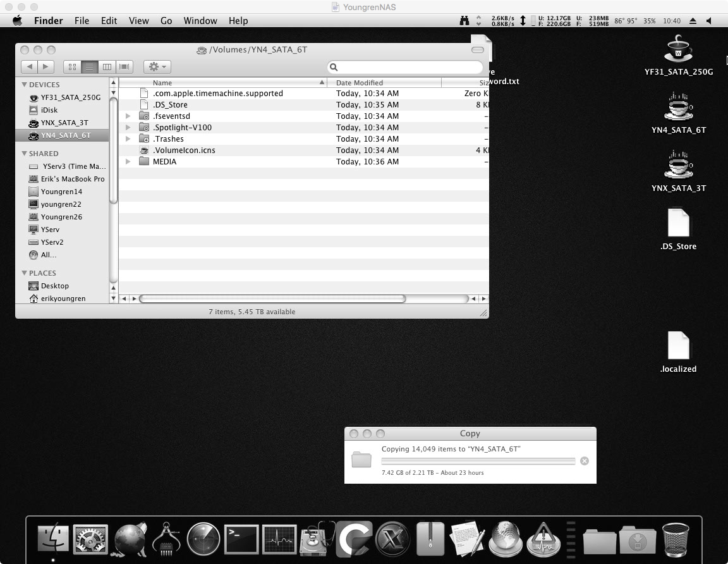This screenshot has width=728, height=564.
Task: Click the horizontal scrollbar in Finder
Action: click(x=272, y=298)
